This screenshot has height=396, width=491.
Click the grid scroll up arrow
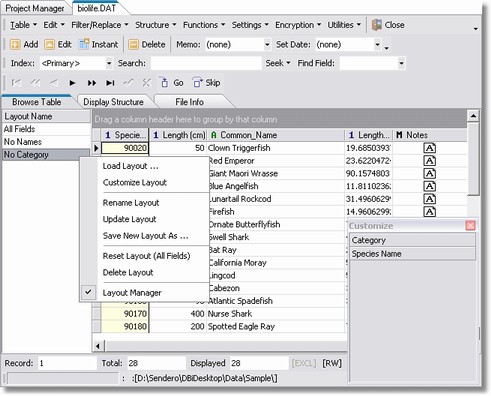click(473, 116)
